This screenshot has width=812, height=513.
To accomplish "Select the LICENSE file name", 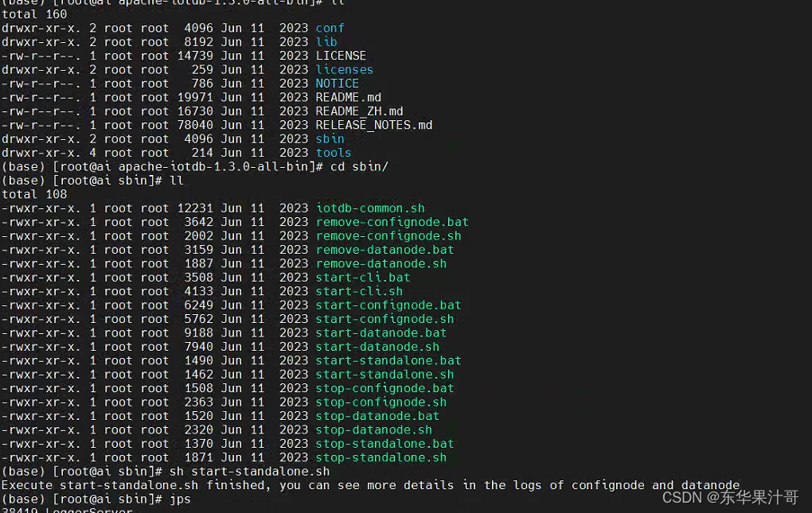I will tap(341, 56).
